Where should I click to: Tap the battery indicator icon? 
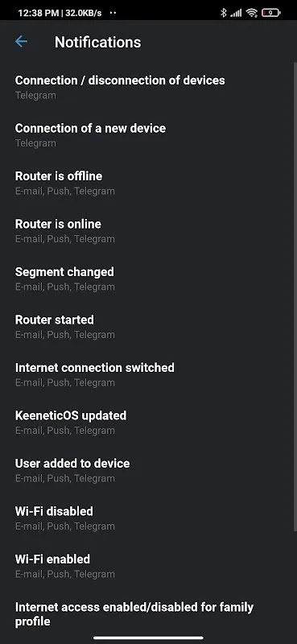(x=271, y=13)
